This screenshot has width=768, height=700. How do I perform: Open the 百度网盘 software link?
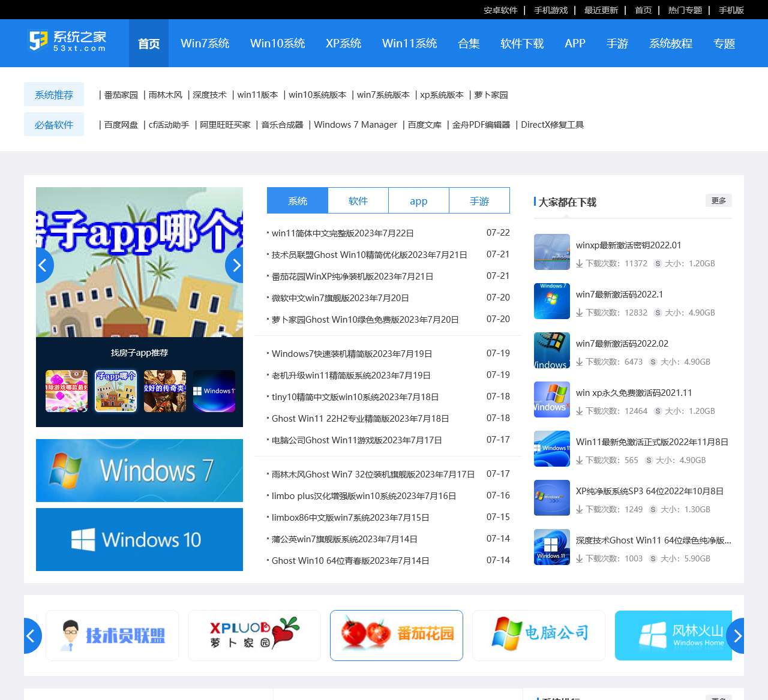pos(121,125)
